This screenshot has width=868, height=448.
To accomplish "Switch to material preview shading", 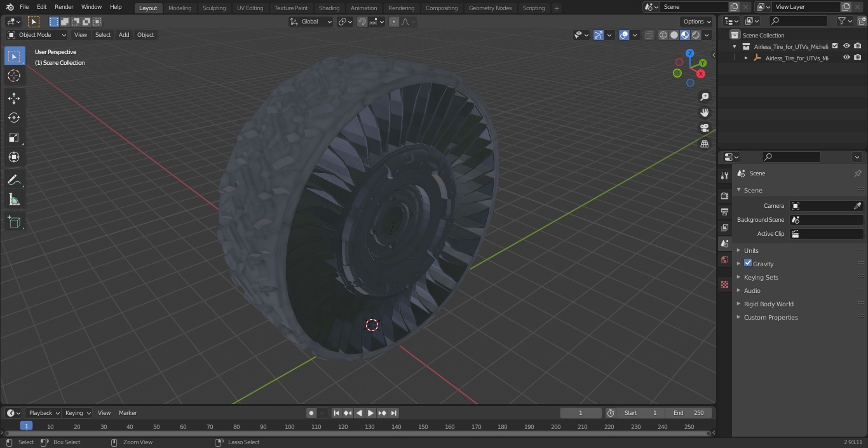I will click(x=685, y=35).
